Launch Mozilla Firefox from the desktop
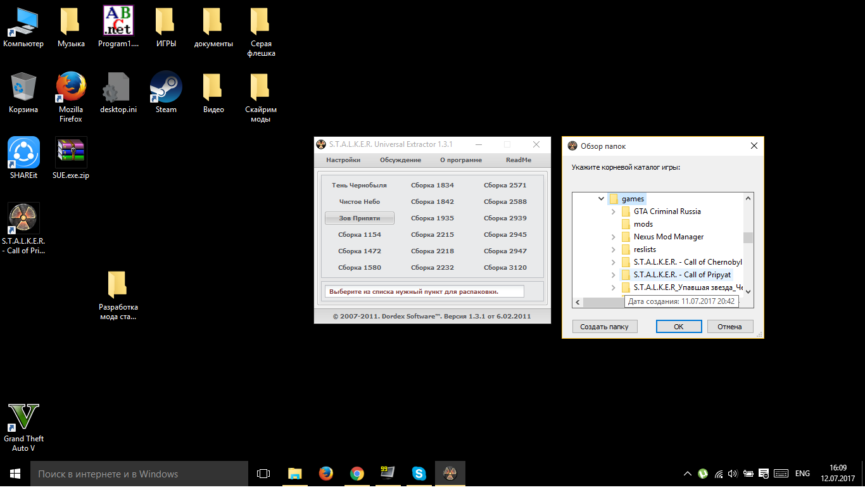The image size is (865, 504). 71,97
